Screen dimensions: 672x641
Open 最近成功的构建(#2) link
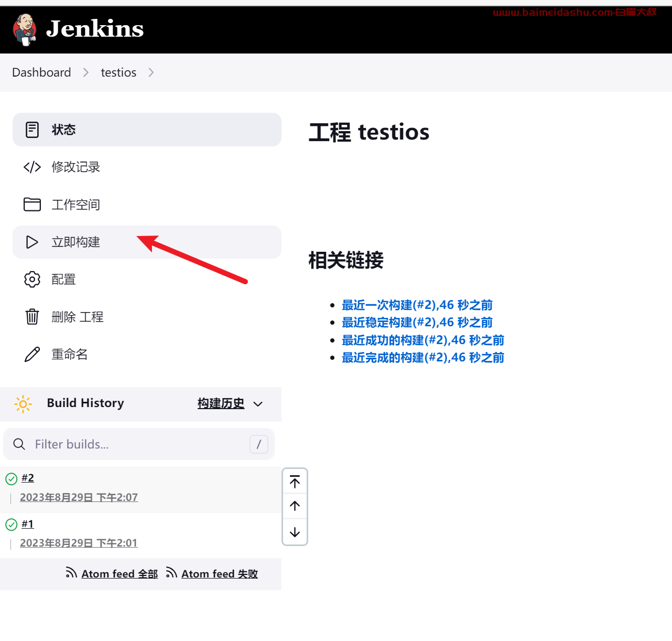[x=423, y=340]
